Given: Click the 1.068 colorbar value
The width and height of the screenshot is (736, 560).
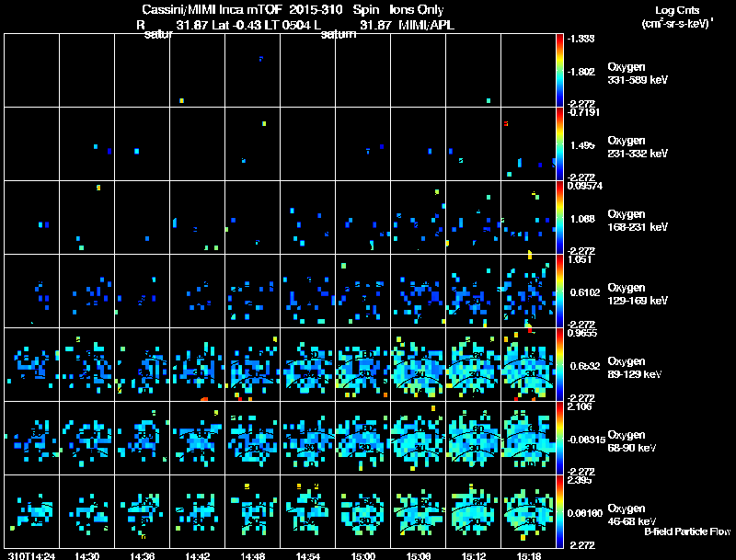Looking at the screenshot, I should [582, 219].
